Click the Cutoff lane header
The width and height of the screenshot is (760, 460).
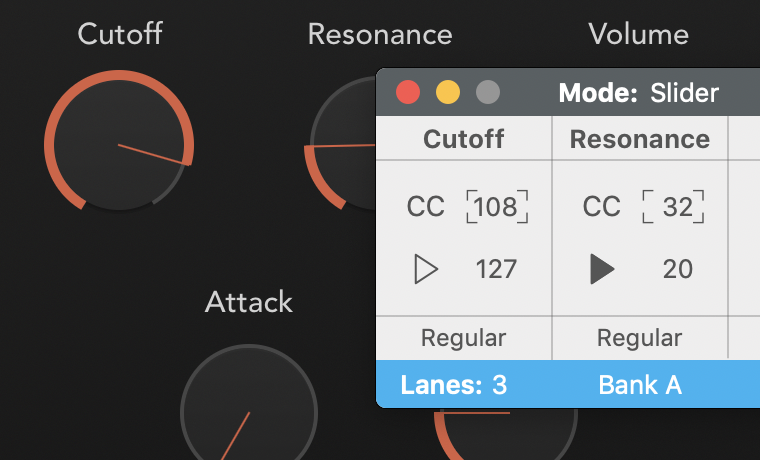(464, 139)
